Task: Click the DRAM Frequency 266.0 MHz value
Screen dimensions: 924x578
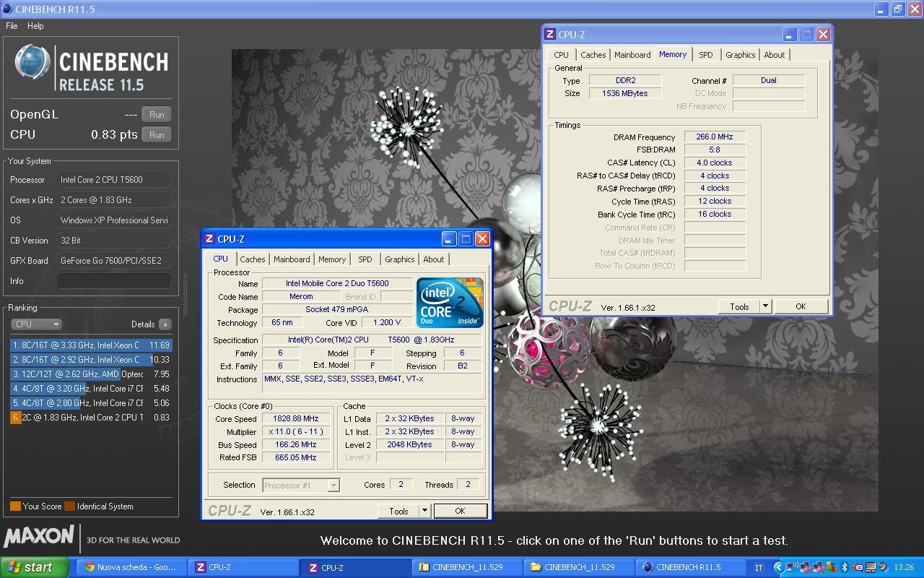Action: click(715, 137)
